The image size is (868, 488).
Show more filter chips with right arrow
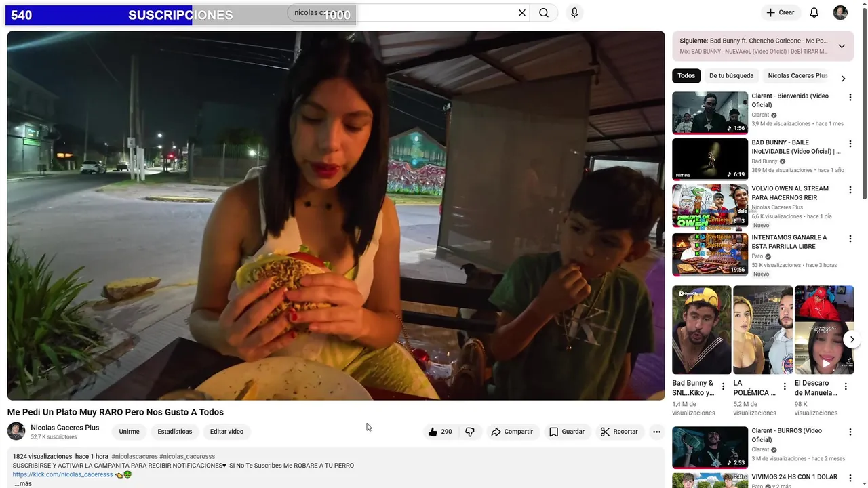click(843, 79)
